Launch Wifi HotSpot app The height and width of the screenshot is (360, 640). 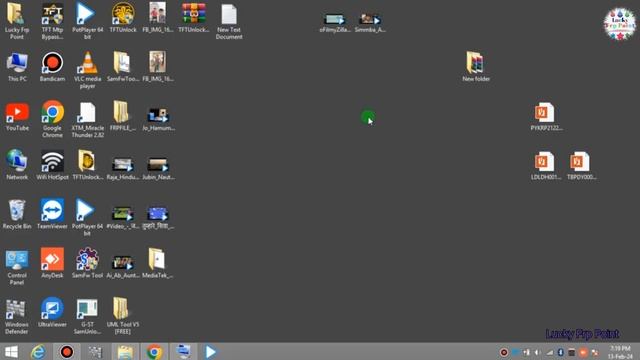tap(52, 165)
